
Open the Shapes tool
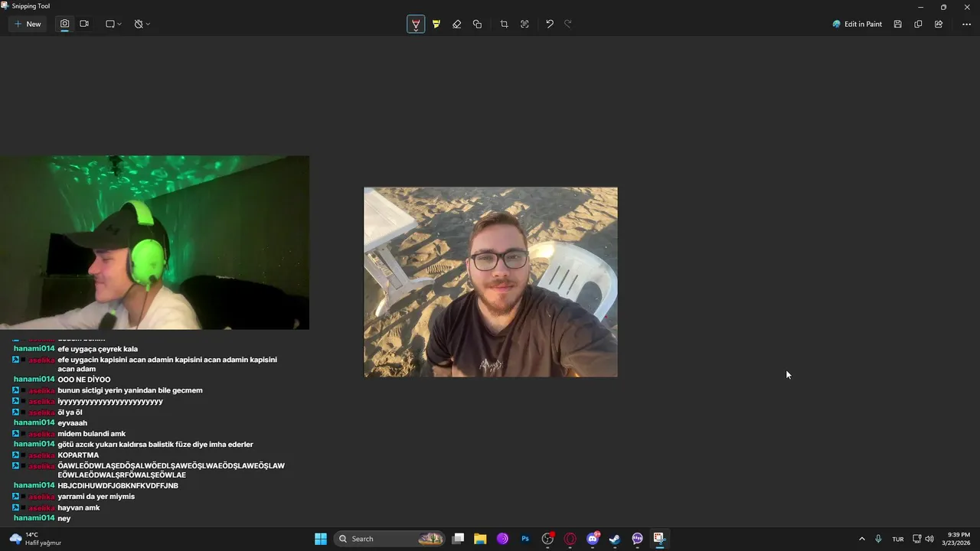pos(478,24)
